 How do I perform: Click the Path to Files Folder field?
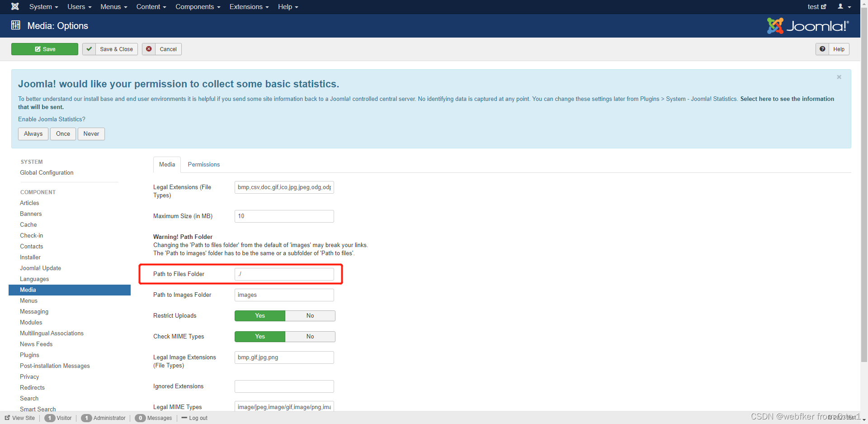(284, 274)
